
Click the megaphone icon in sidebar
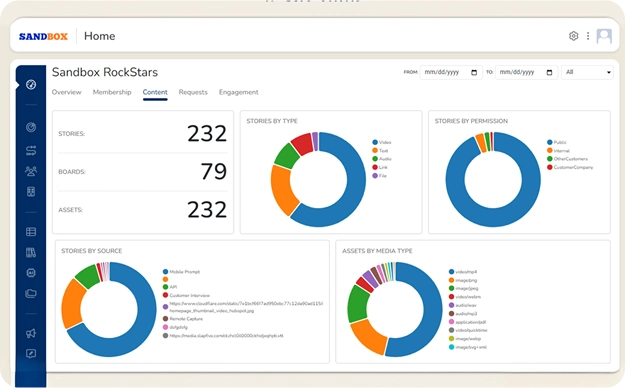point(31,333)
